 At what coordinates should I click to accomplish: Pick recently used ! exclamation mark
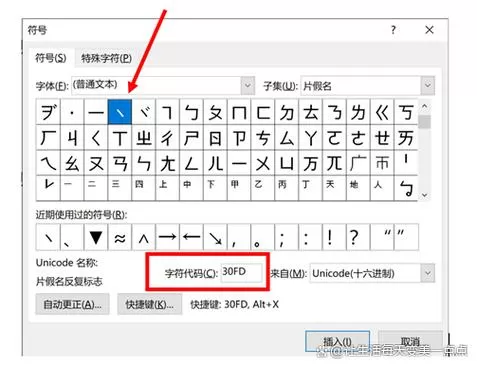[x=334, y=237]
